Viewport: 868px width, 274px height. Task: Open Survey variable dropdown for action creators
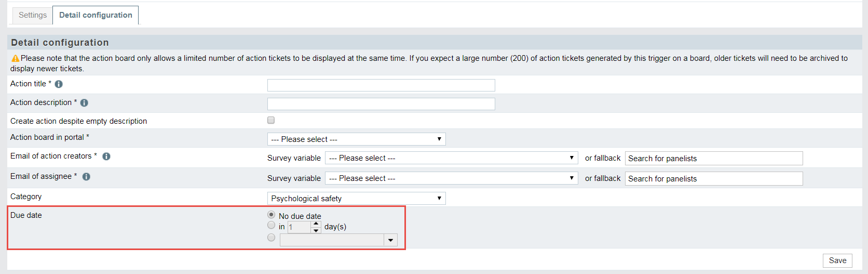click(451, 158)
